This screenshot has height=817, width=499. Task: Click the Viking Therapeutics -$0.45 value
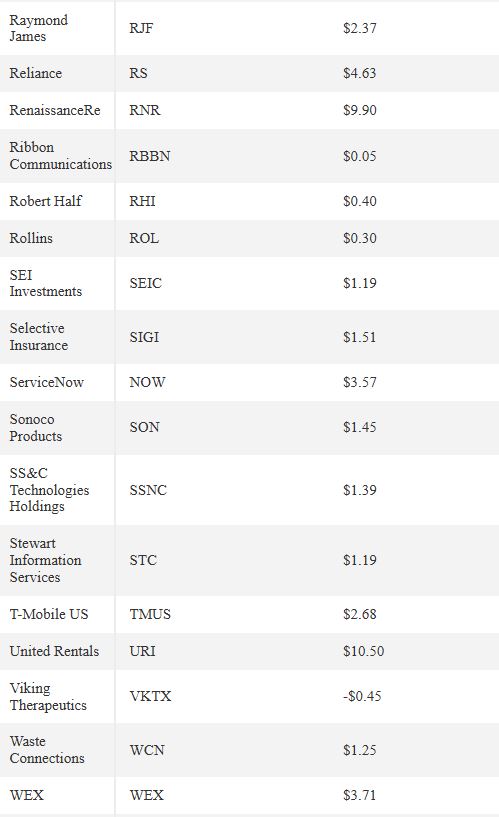362,696
